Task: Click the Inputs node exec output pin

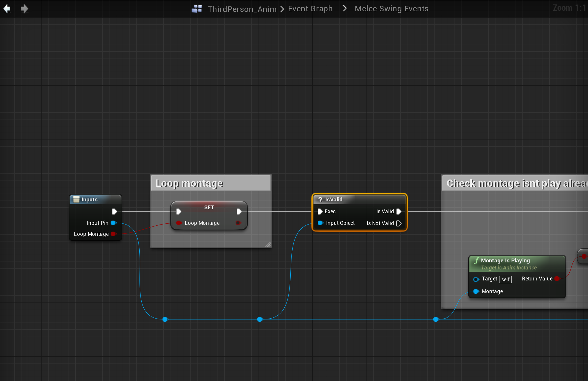Action: [x=114, y=212]
